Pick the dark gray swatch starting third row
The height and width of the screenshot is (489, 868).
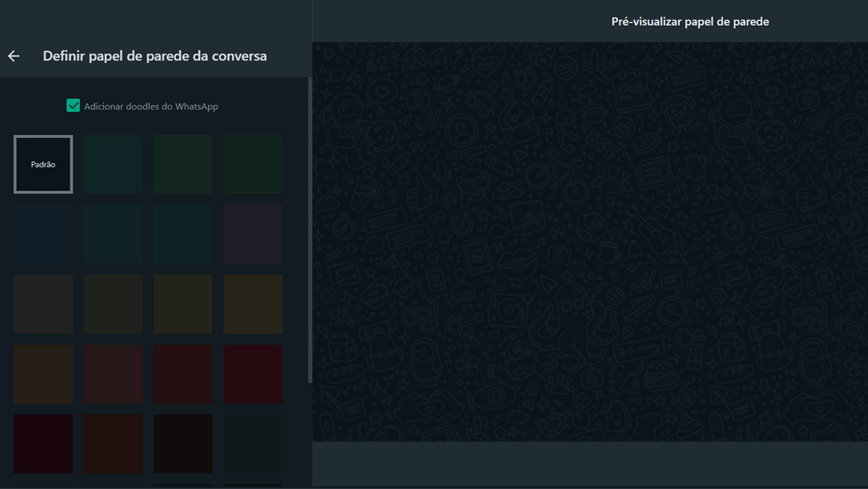pyautogui.click(x=43, y=304)
